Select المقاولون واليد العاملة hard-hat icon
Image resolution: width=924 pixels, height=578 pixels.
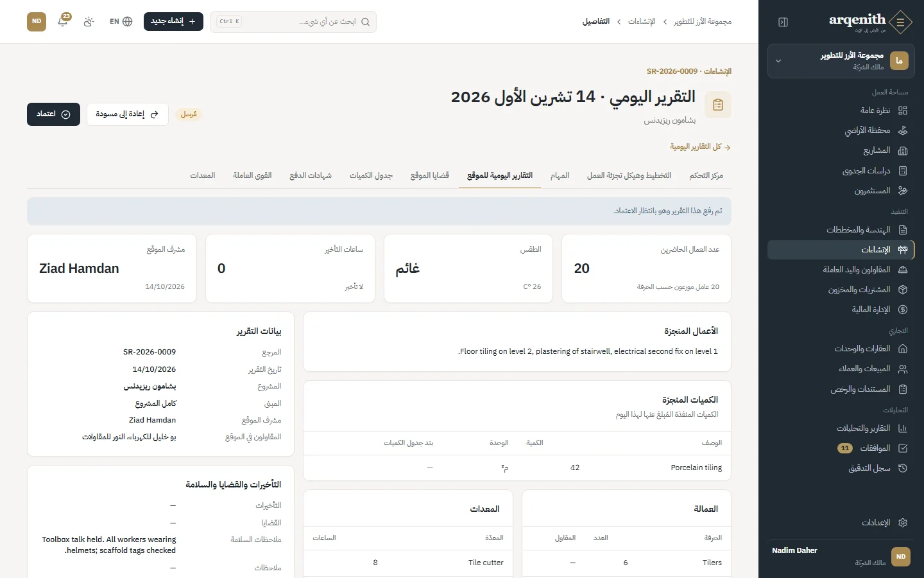[903, 270]
